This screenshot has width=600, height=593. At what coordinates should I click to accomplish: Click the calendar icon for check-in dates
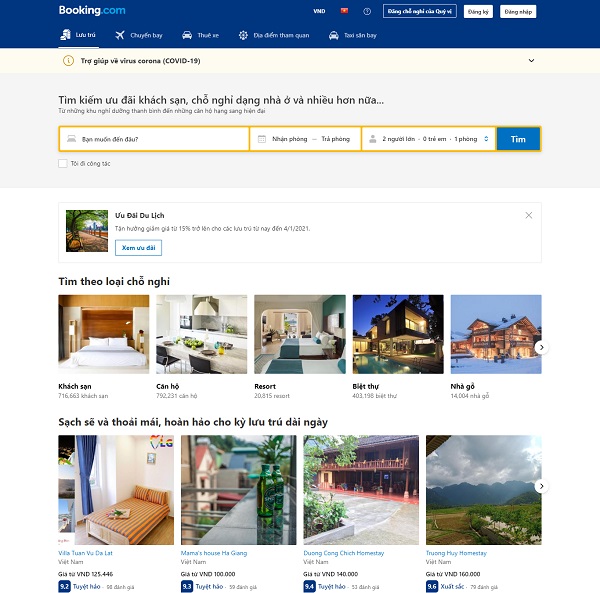(262, 139)
